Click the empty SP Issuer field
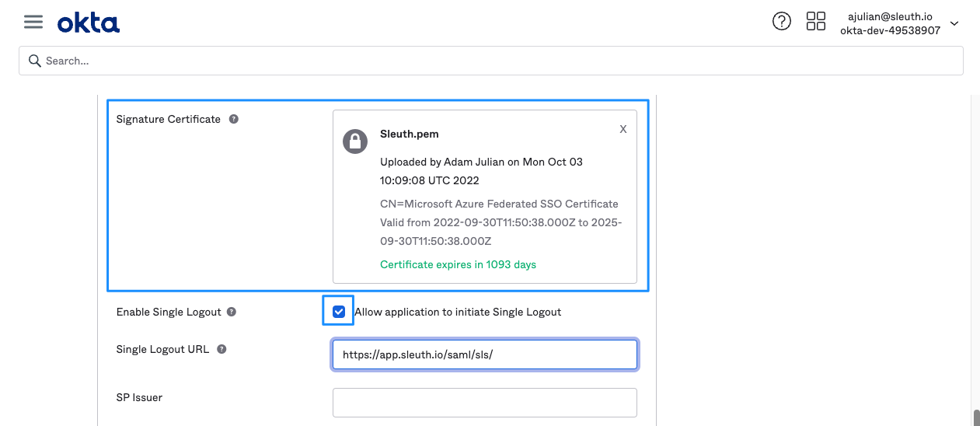 pyautogui.click(x=484, y=403)
